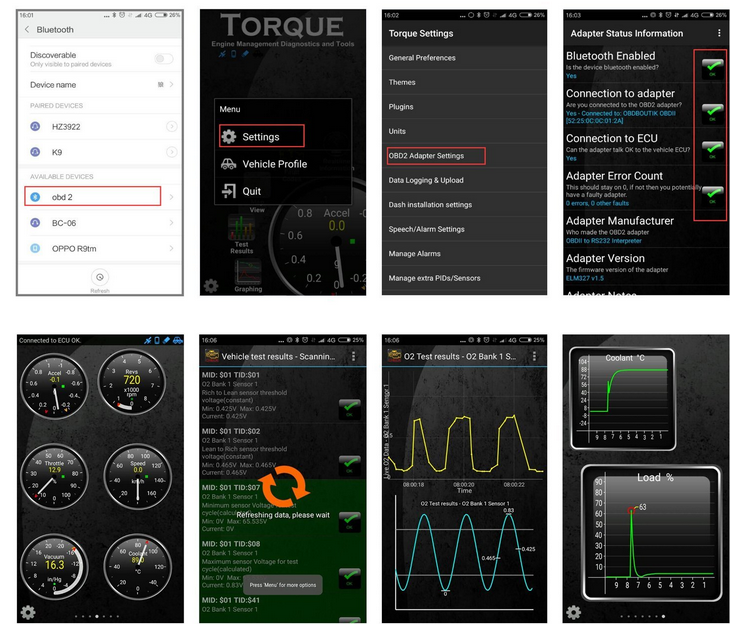Open Data Logging & Upload entry
730x624 pixels.
(x=464, y=180)
